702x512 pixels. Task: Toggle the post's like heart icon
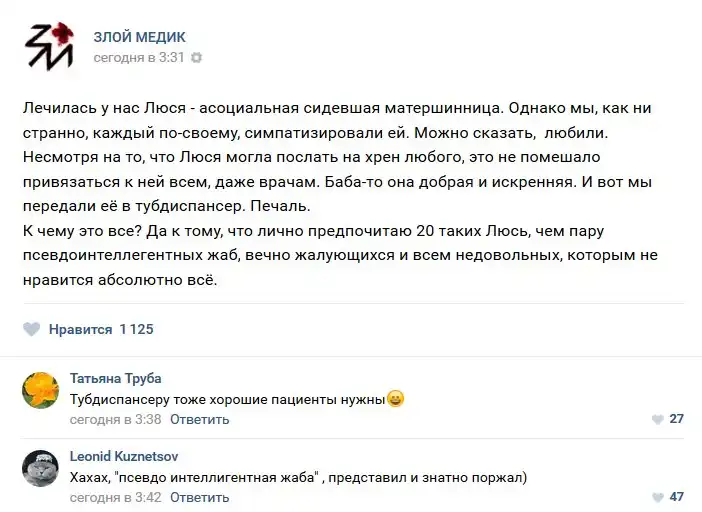[32, 329]
